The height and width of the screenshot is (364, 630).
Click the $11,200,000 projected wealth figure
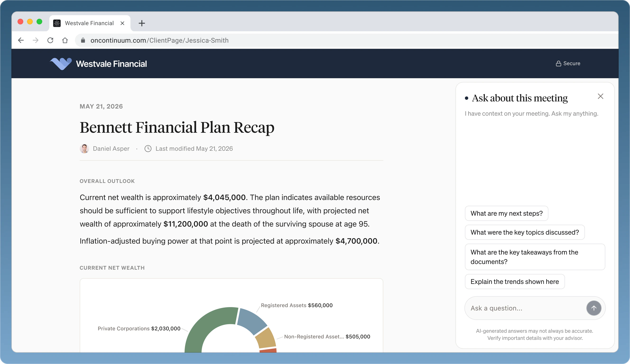(186, 224)
